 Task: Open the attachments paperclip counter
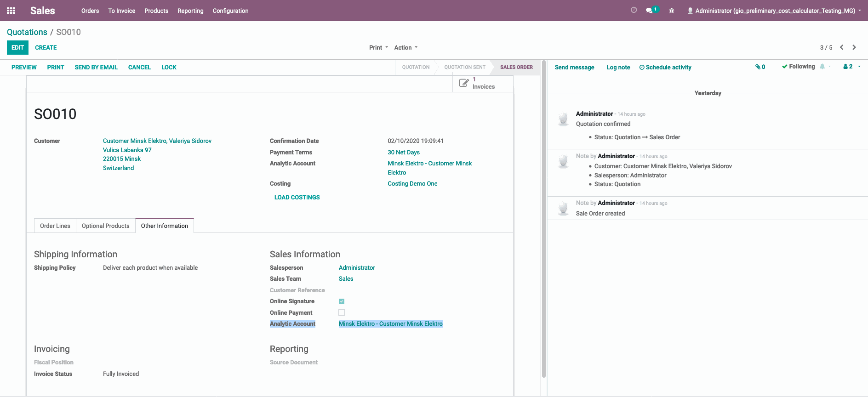tap(760, 67)
